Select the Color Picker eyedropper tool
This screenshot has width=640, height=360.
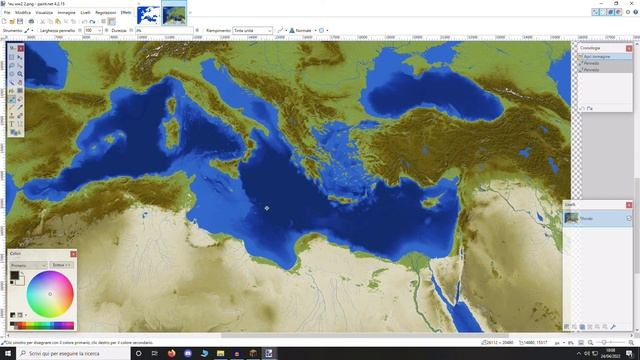coord(20,107)
